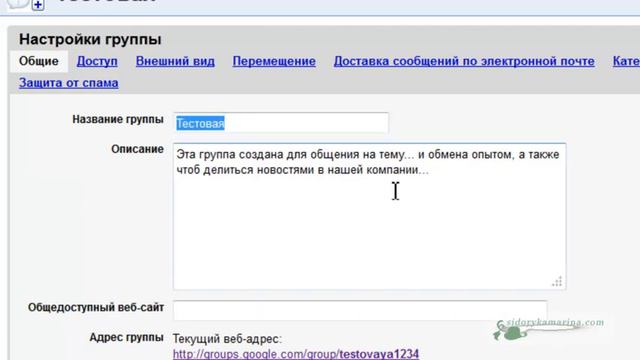
Task: Click the Общедоступный веб-сайт label
Action: [x=96, y=307]
